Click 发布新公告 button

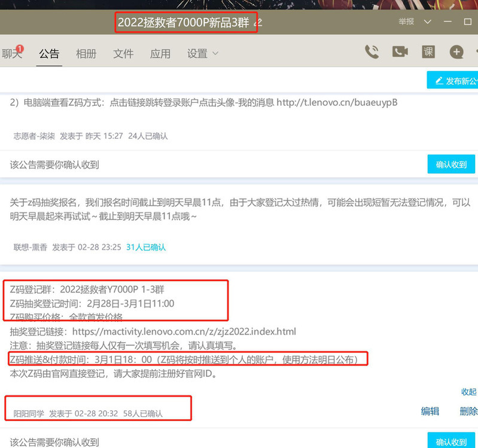coord(452,80)
